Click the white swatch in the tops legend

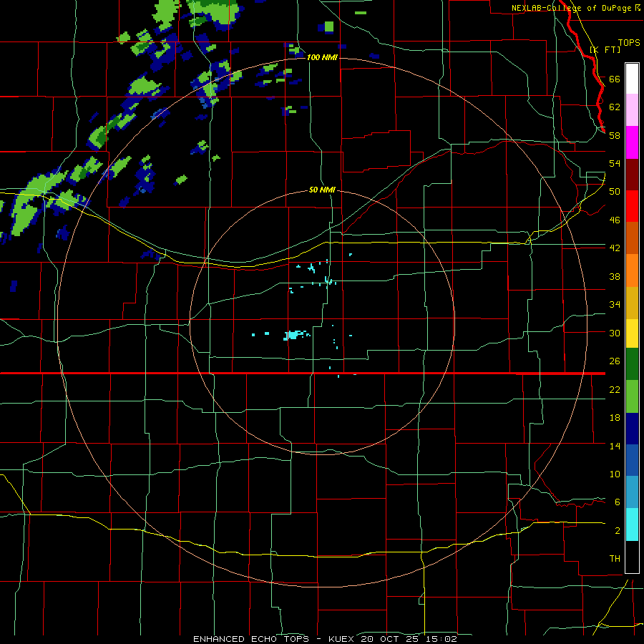click(x=632, y=79)
